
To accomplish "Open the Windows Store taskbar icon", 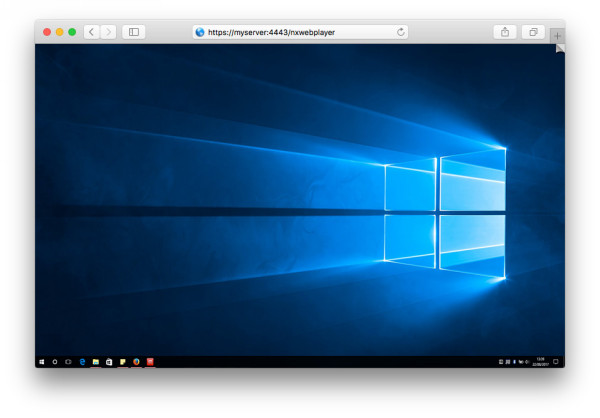I will tap(109, 362).
